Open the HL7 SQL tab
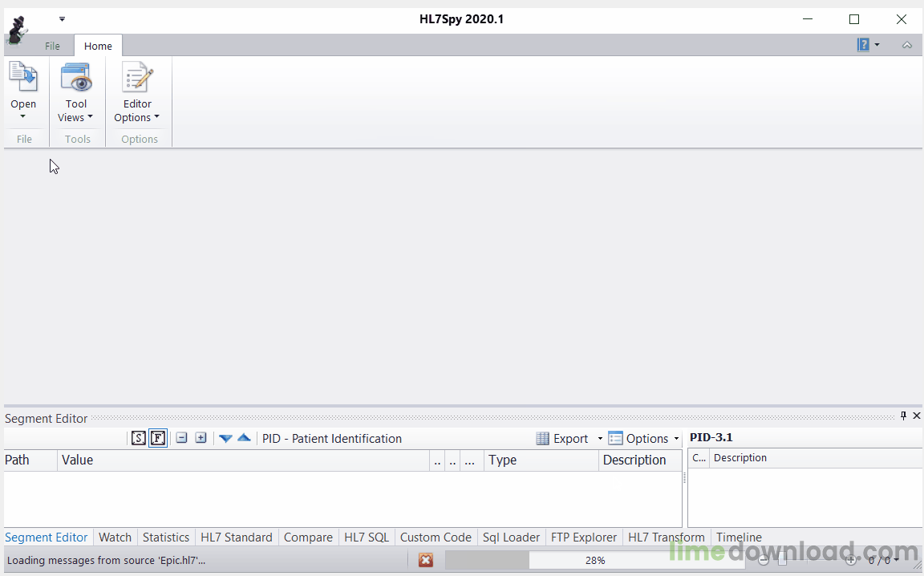This screenshot has height=576, width=924. tap(367, 537)
